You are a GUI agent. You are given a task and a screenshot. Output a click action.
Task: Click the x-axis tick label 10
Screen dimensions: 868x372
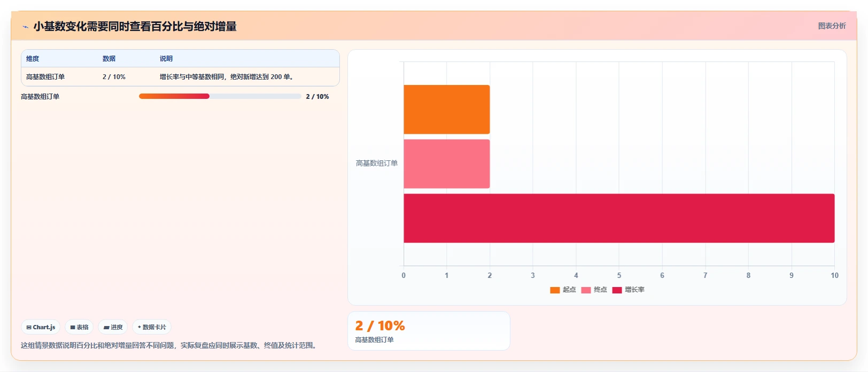pos(834,275)
